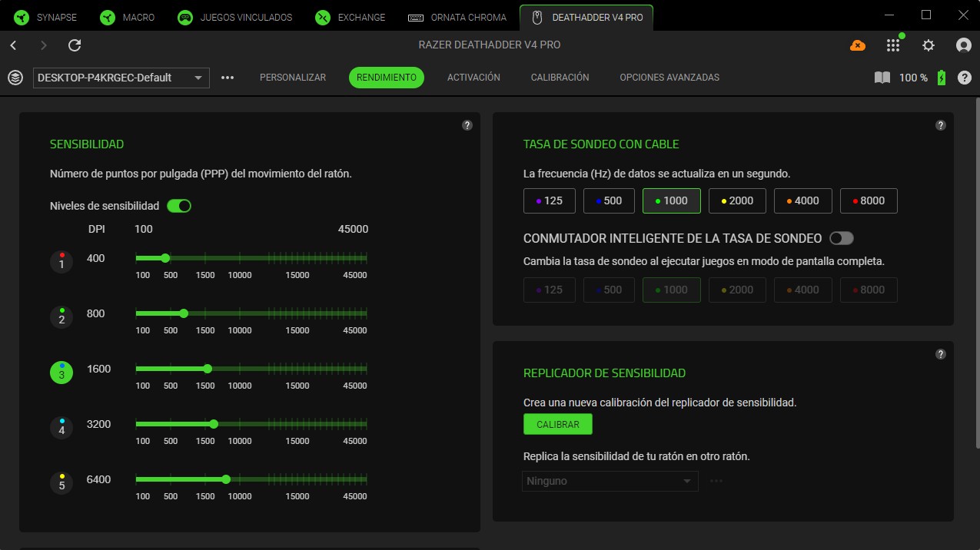
Task: Click the Calibrar button
Action: pos(557,424)
